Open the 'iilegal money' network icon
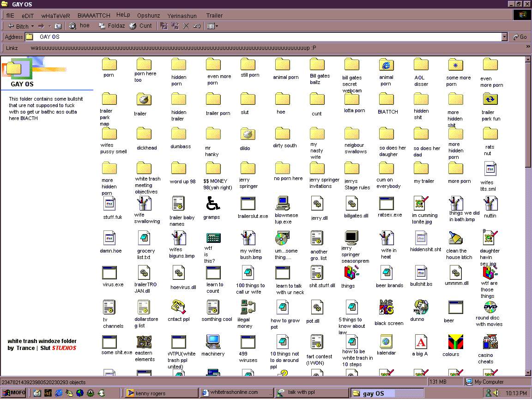The width and height of the screenshot is (532, 404). [248, 308]
